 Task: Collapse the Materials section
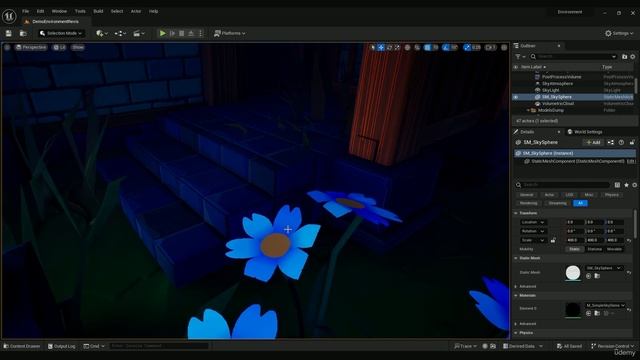pyautogui.click(x=516, y=296)
